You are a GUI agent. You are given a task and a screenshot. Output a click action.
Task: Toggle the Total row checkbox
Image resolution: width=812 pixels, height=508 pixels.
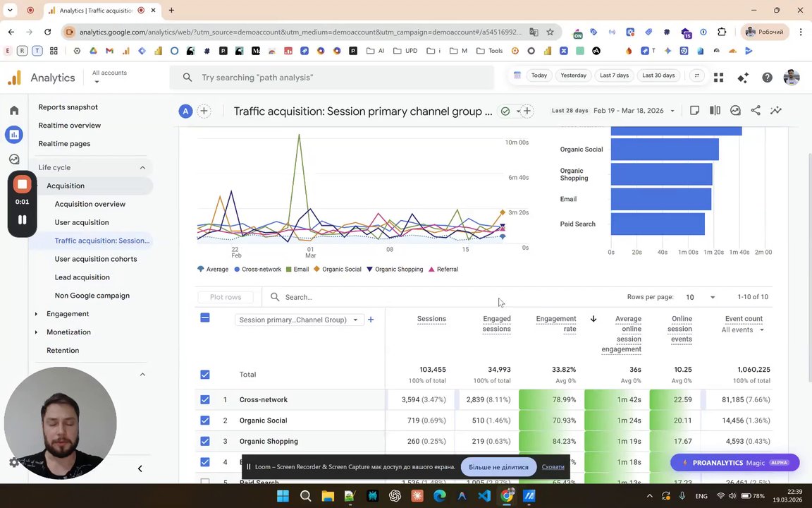click(x=205, y=374)
